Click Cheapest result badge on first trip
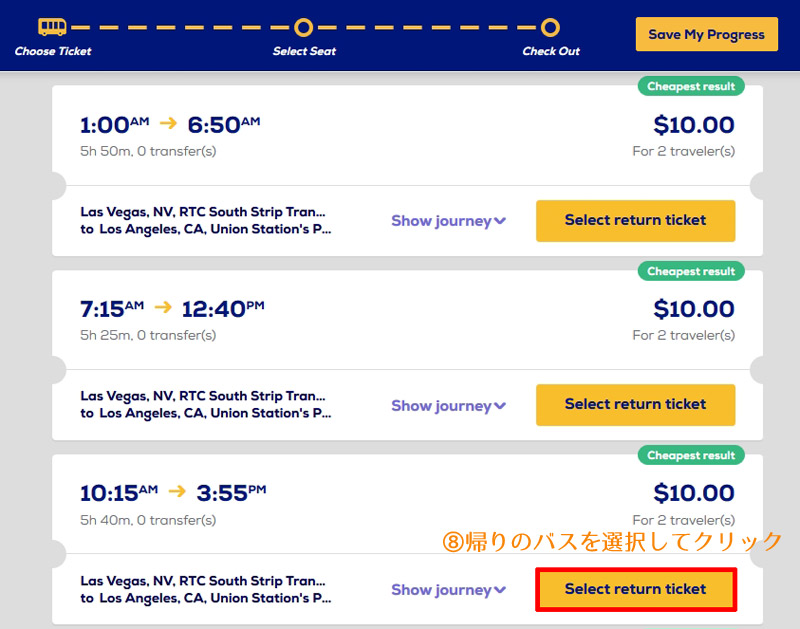The height and width of the screenshot is (629, 800). click(691, 86)
